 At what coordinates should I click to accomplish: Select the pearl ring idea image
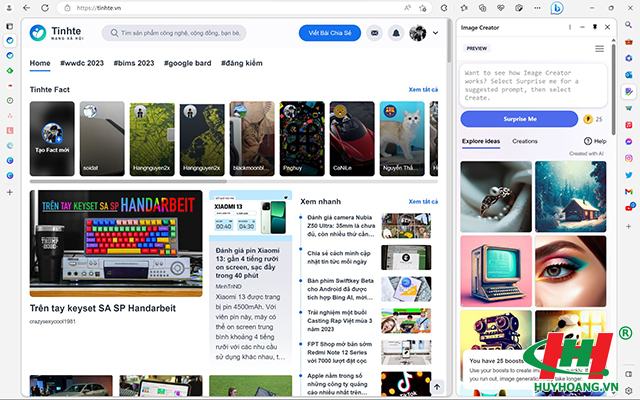pos(496,196)
